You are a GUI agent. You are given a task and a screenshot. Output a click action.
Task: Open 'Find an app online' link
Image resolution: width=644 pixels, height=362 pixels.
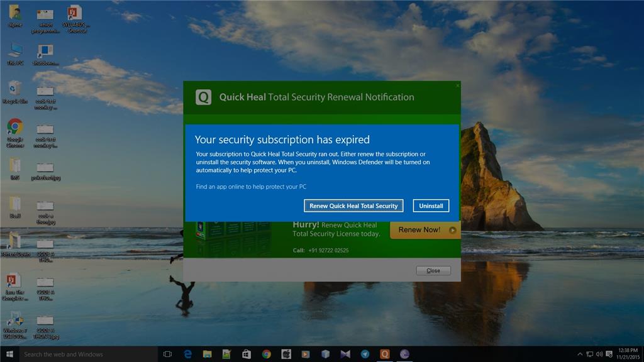point(251,186)
